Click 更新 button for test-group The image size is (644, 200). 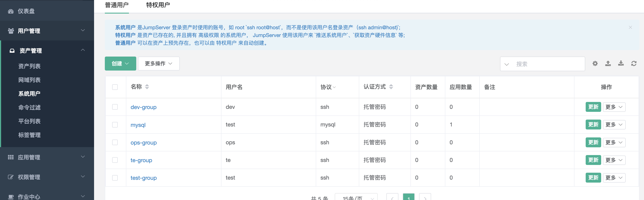593,178
